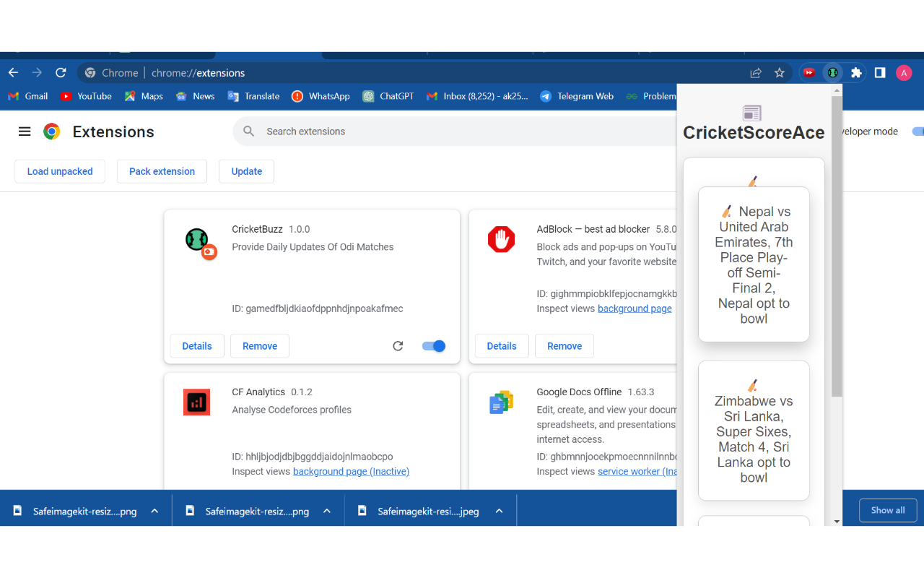Click the browser forward arrow
Image resolution: width=924 pixels, height=578 pixels.
[x=37, y=73]
